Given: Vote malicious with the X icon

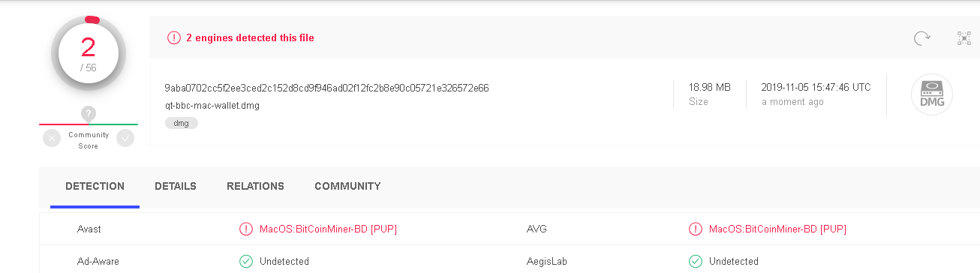Looking at the screenshot, I should tap(52, 138).
